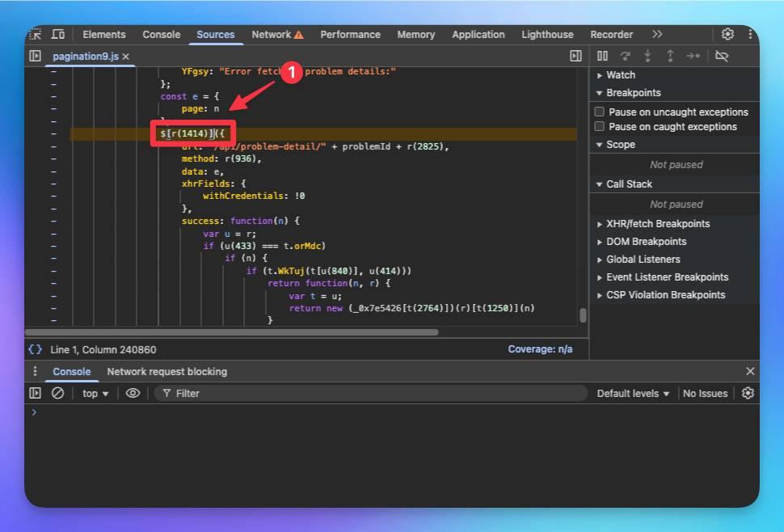This screenshot has height=532, width=784.
Task: Close the bottom drawer panel
Action: 750,371
